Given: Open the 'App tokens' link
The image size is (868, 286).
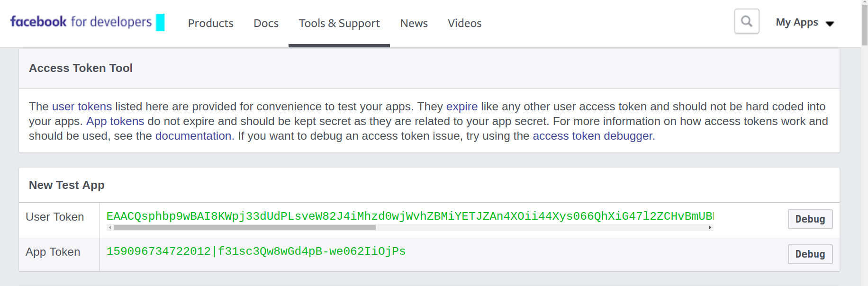Looking at the screenshot, I should tap(115, 121).
